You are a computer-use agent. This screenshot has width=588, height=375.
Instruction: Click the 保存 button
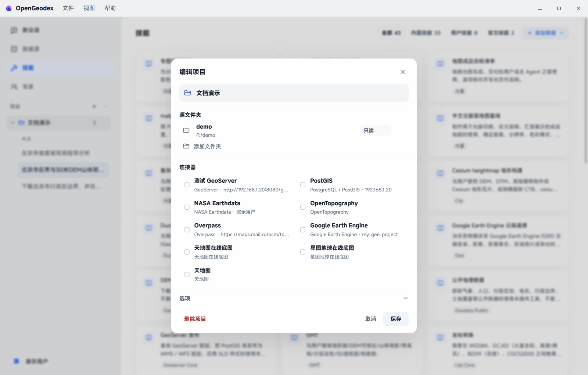(x=396, y=319)
